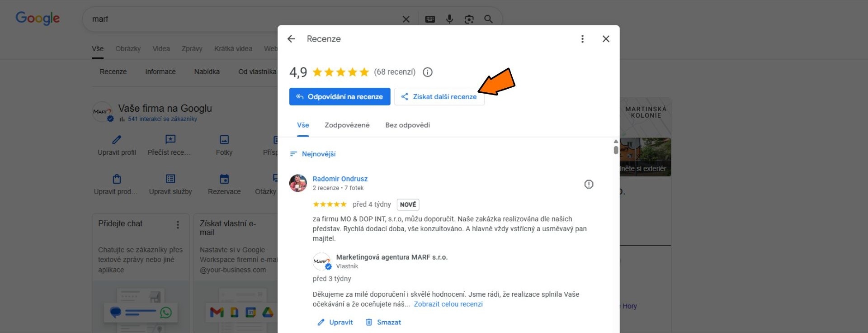868x333 pixels.
Task: Open Radomir Ondrusz profile link
Action: tap(340, 179)
